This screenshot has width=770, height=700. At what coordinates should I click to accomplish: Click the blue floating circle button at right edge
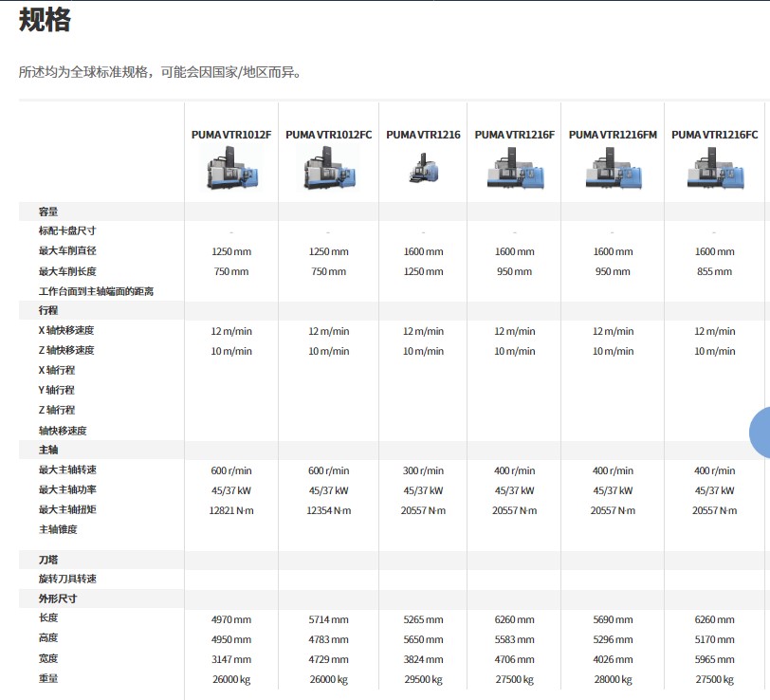(761, 433)
